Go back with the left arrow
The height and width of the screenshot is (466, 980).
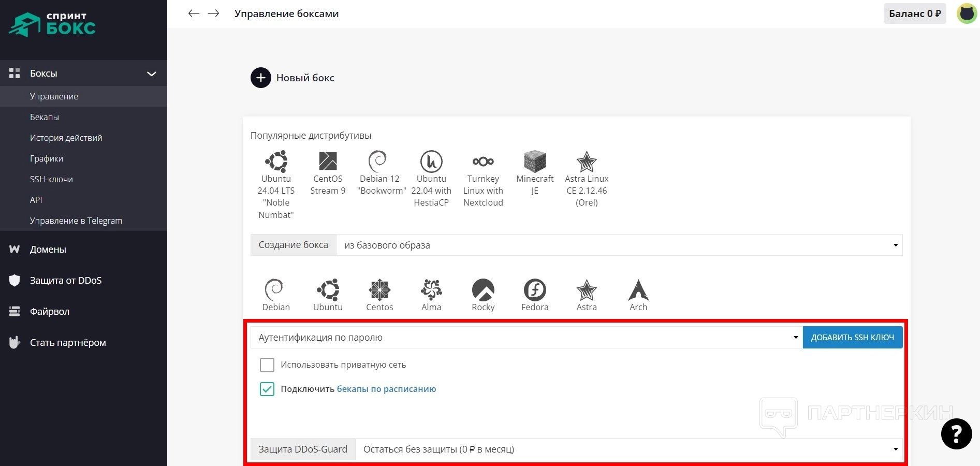194,13
